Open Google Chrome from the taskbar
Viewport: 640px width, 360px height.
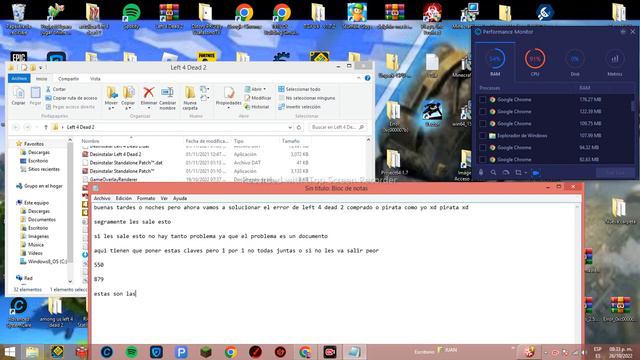(x=231, y=352)
